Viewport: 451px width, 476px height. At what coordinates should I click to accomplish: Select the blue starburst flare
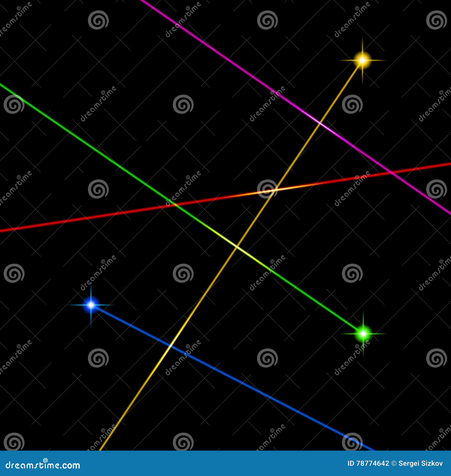[91, 305]
